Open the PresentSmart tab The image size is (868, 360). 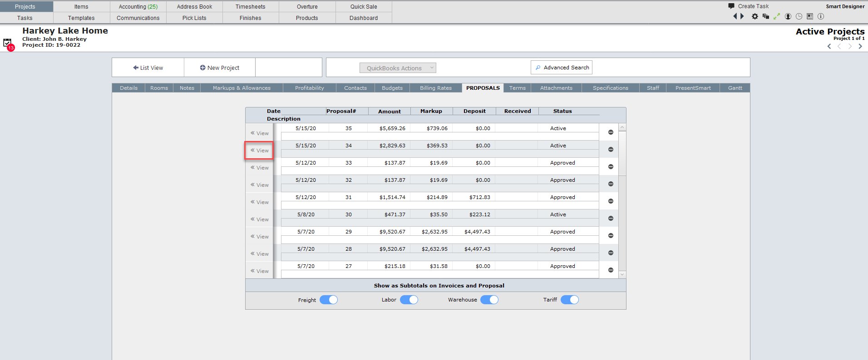pyautogui.click(x=693, y=88)
